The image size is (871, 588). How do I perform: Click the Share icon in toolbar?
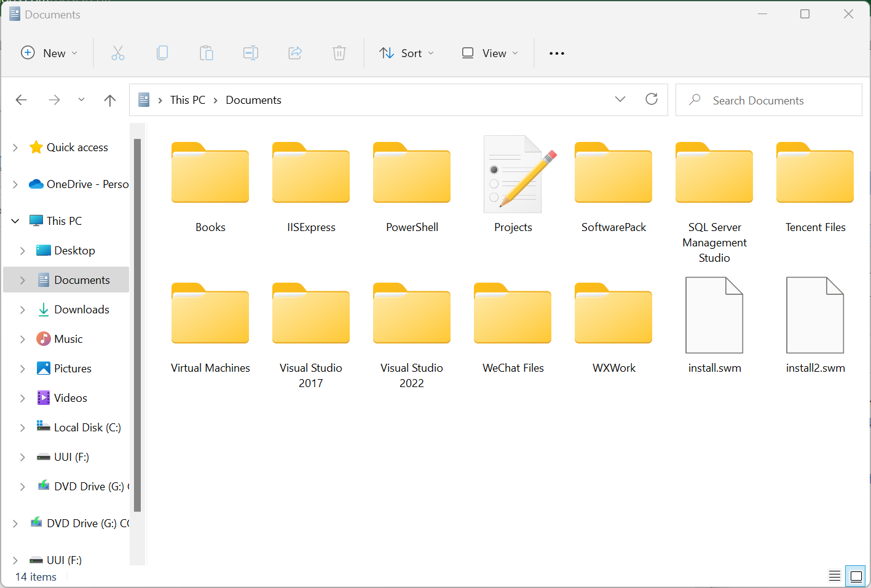point(295,53)
